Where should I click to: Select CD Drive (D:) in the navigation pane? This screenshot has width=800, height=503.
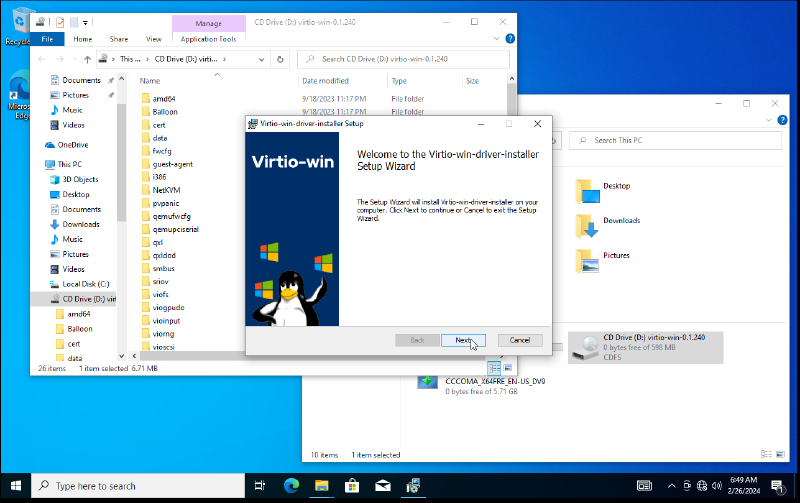click(89, 299)
